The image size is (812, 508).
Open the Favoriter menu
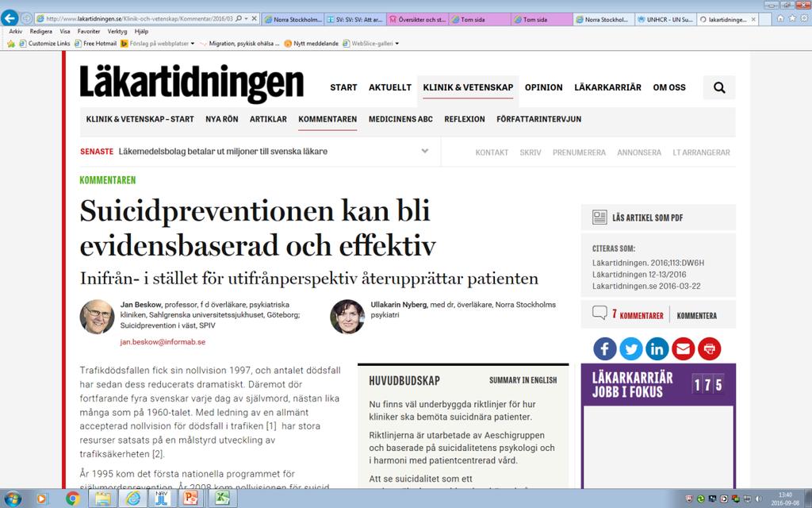point(89,32)
